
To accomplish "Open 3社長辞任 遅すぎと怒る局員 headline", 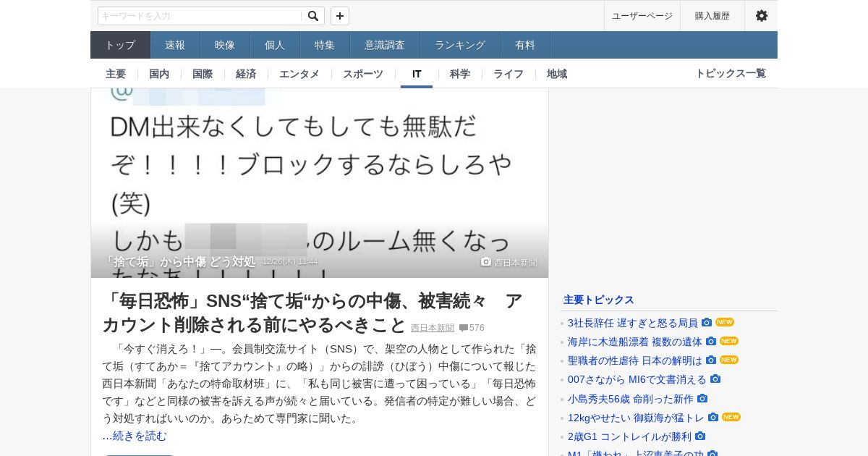I will [x=633, y=323].
